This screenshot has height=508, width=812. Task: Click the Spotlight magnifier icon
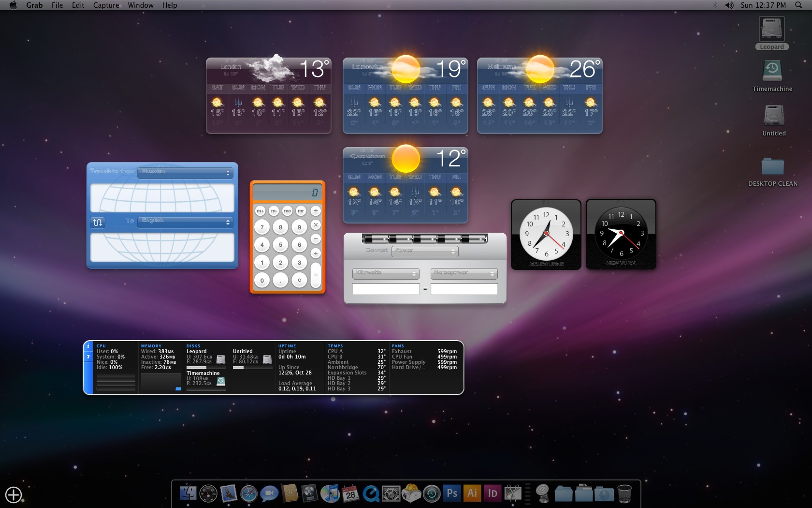point(798,5)
